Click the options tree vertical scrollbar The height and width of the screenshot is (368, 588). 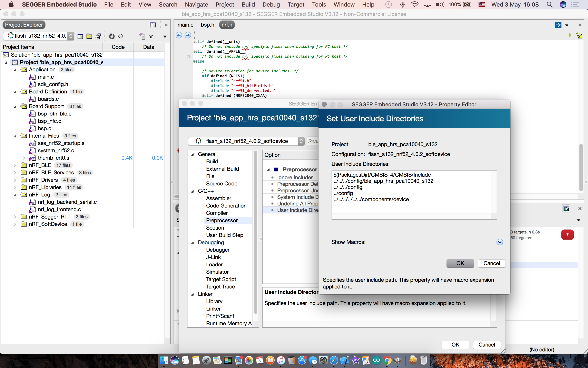pos(255,232)
